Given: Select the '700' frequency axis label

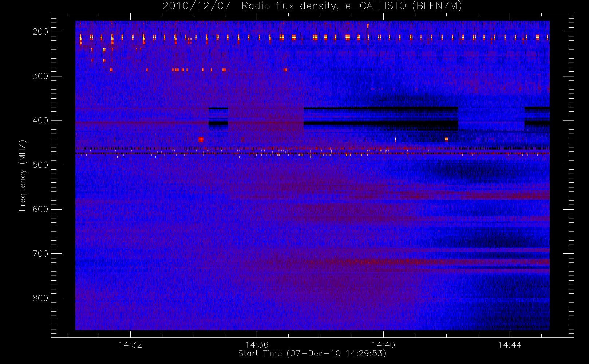Looking at the screenshot, I should click(x=40, y=254).
